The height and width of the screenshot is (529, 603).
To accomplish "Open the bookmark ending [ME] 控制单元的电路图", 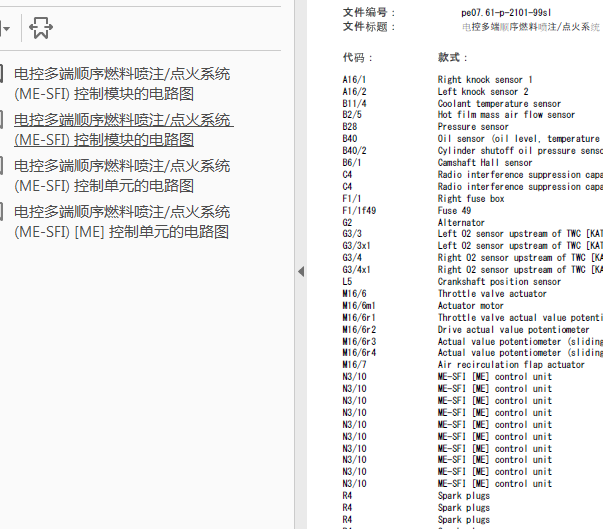I will 122,222.
